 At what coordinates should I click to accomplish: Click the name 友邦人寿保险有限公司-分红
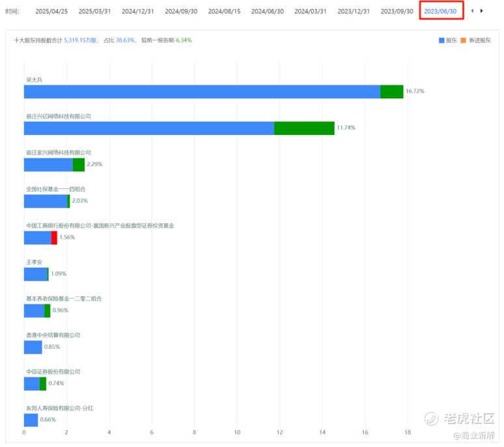60,409
